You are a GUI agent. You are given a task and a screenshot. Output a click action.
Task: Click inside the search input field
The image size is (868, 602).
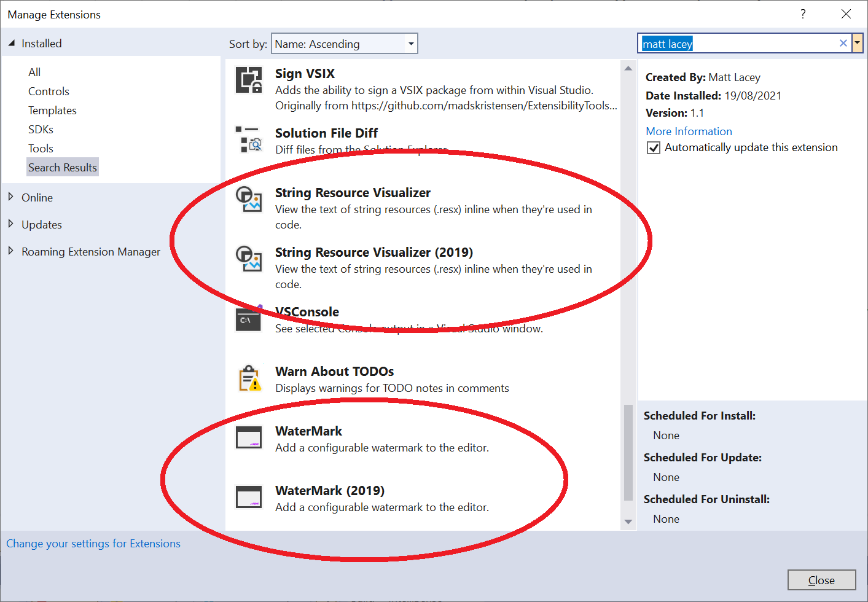(x=737, y=43)
